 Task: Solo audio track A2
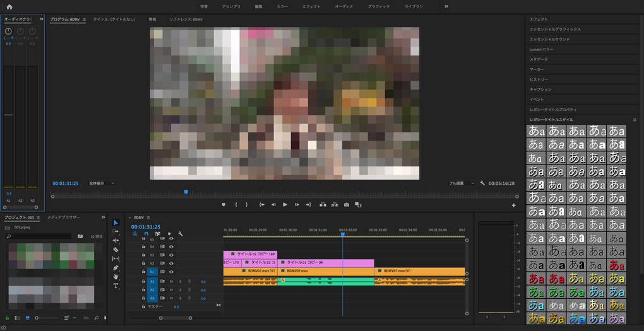(180, 290)
